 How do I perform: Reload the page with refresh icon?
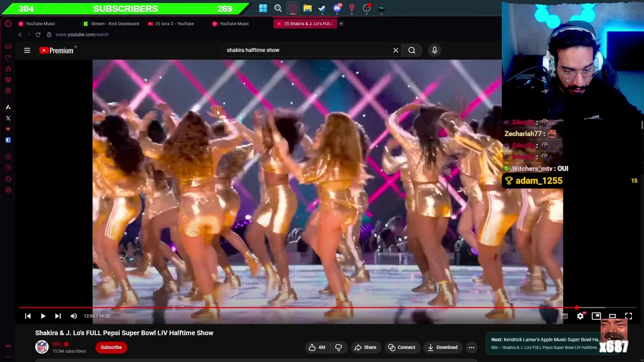point(38,35)
